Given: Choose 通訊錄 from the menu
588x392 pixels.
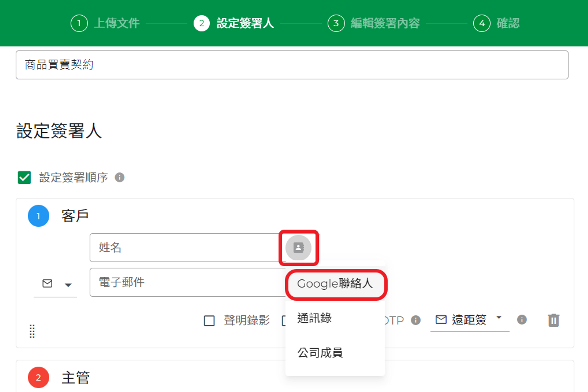Looking at the screenshot, I should [x=335, y=318].
